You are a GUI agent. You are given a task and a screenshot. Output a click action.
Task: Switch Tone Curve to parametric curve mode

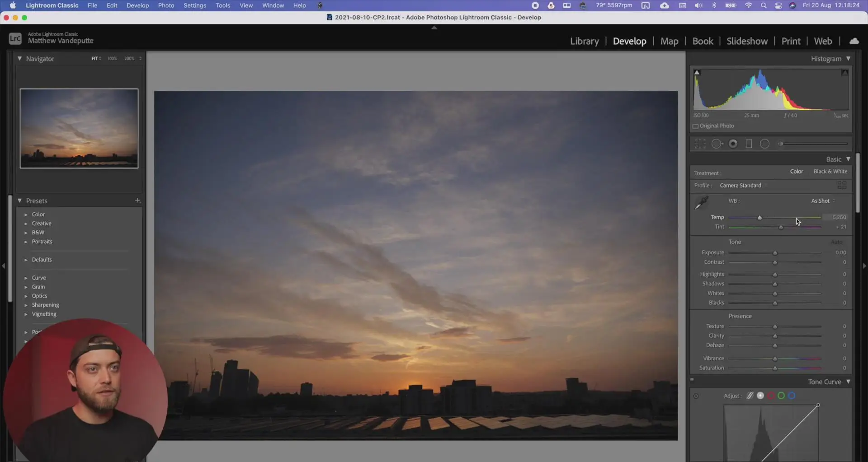click(x=750, y=396)
